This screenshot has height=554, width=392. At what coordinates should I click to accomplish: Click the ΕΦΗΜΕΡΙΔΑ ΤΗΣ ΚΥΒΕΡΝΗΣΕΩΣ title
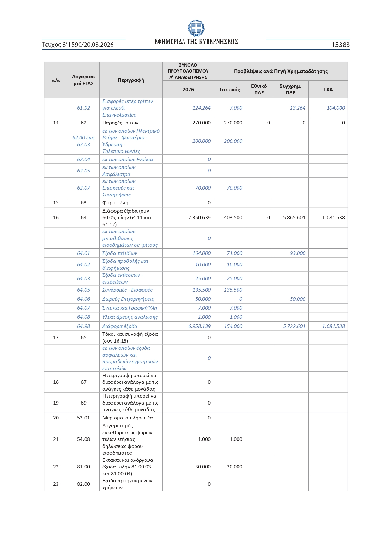click(196, 42)
